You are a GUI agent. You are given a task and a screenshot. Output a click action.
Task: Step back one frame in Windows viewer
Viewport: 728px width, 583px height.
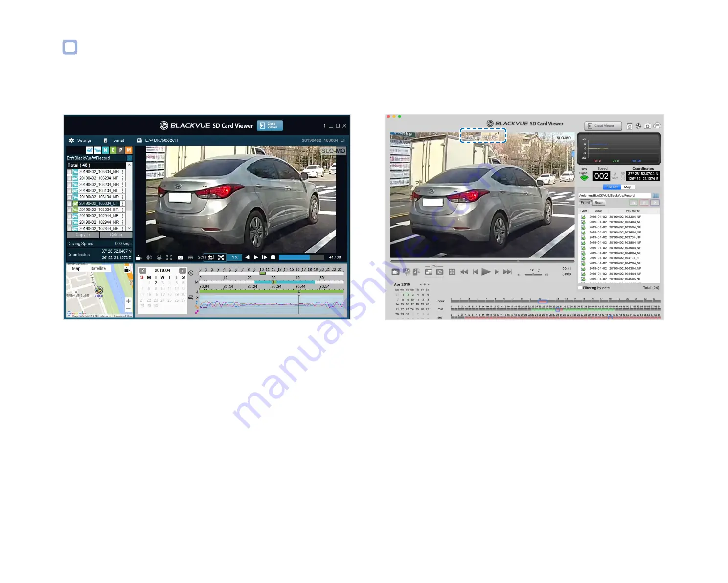[x=248, y=257]
